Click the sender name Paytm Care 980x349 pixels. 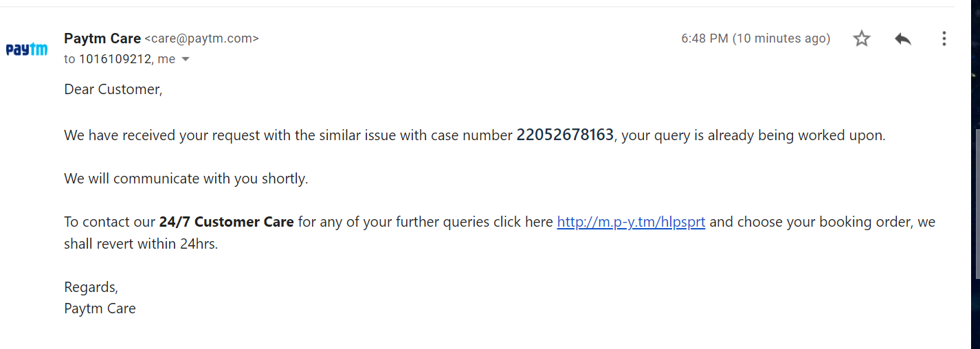(x=102, y=38)
